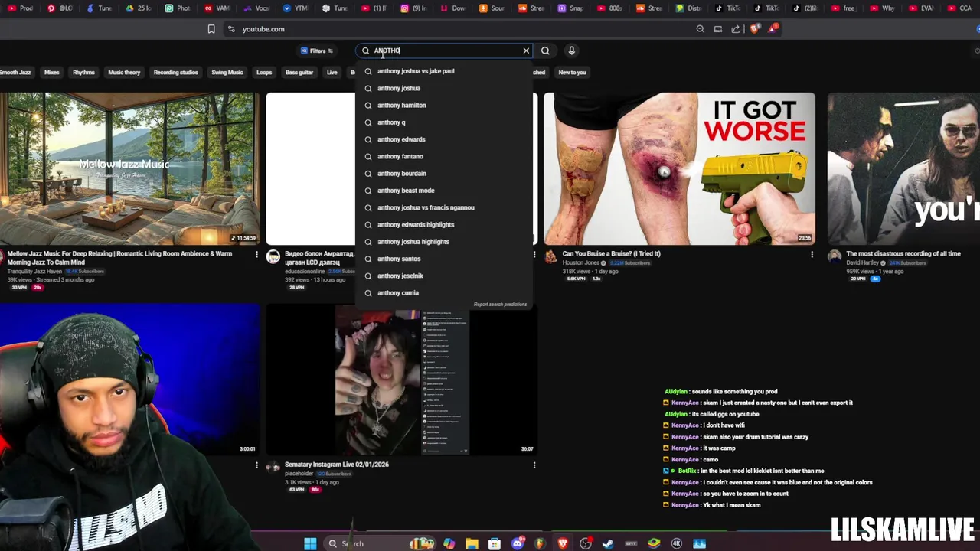This screenshot has width=980, height=551.
Task: Select suggestion anthony joshua vs jake paul
Action: [x=444, y=71]
